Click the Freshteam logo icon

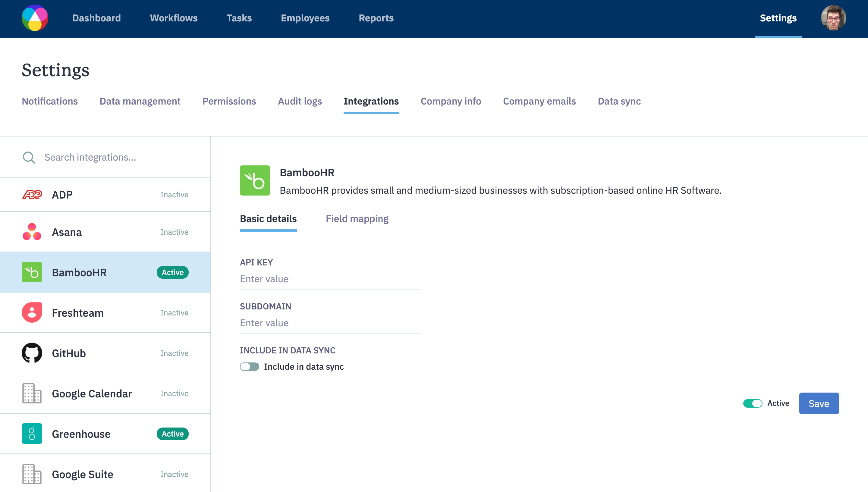point(32,312)
